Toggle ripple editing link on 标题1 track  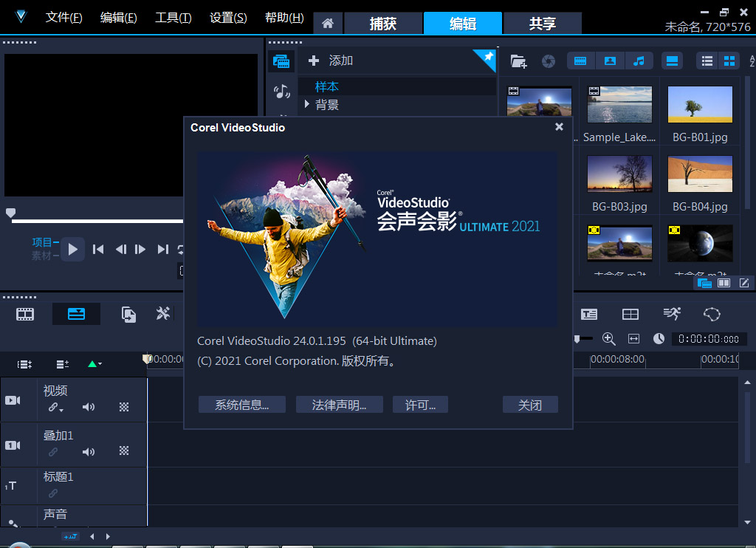(53, 493)
